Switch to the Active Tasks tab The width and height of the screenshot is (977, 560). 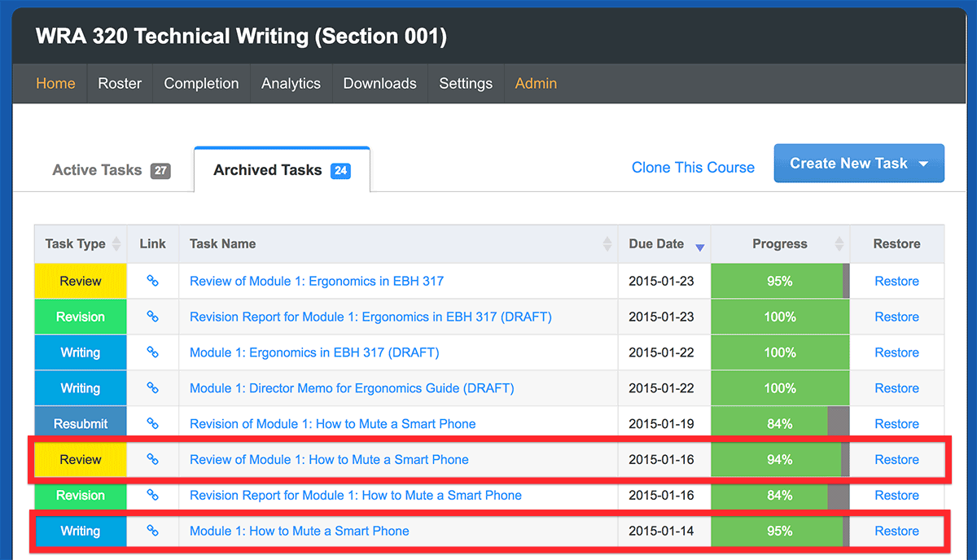pos(112,170)
